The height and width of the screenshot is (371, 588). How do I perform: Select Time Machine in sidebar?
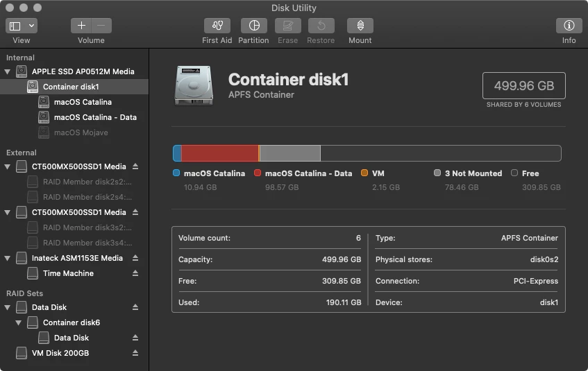coord(74,273)
